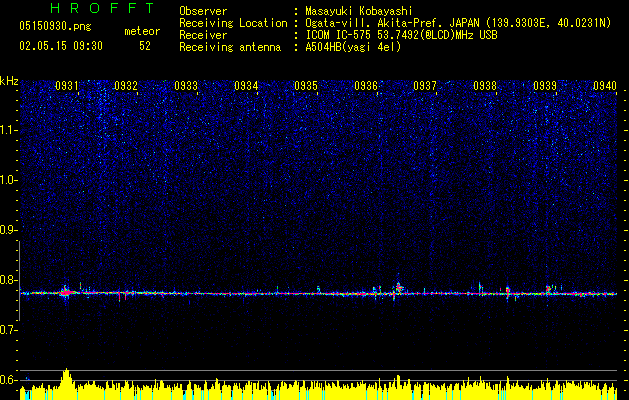Click the 0932 time marker

click(126, 86)
